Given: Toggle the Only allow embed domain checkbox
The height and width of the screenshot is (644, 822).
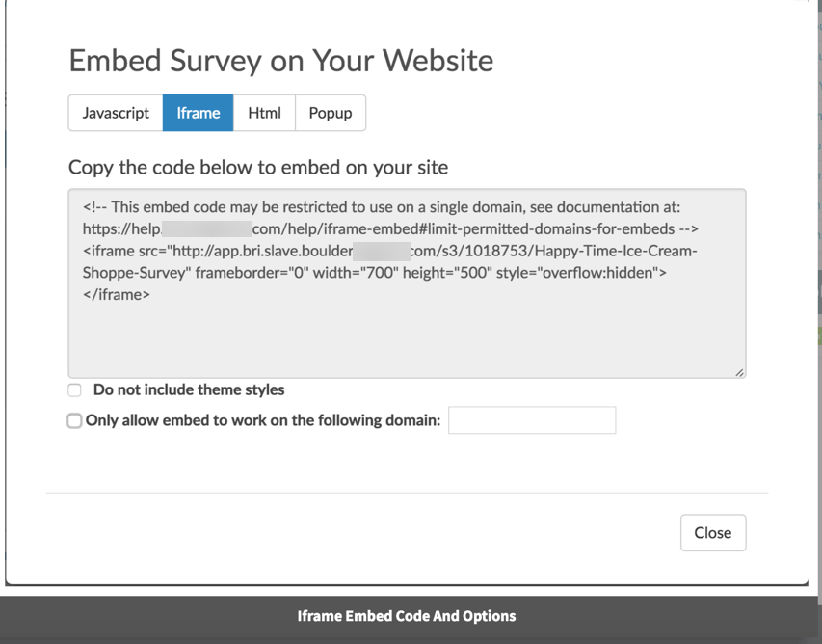Looking at the screenshot, I should (74, 420).
